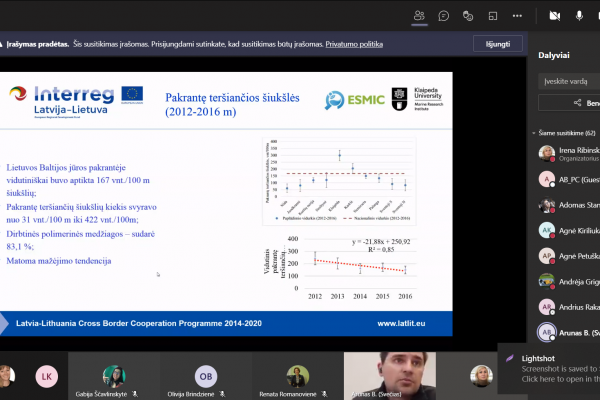Click the Interreg Latvija-Lietuva logo on slide
600x400 pixels.
point(76,101)
